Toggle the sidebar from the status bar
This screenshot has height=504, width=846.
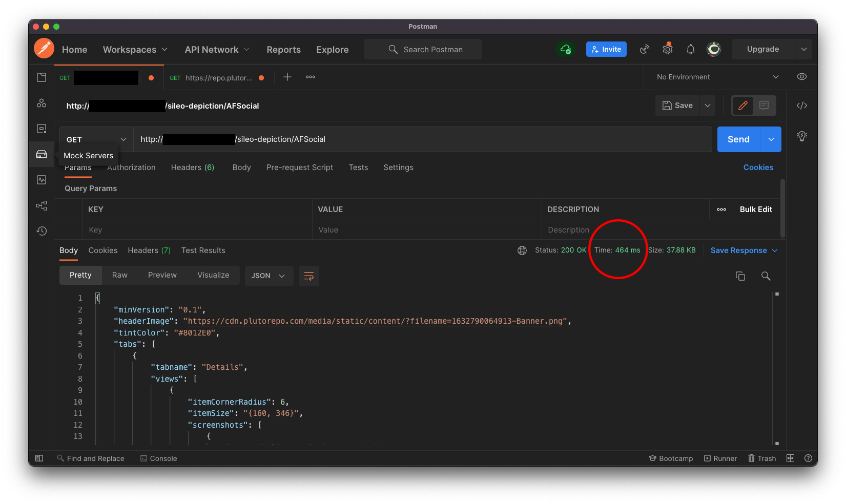(39, 458)
